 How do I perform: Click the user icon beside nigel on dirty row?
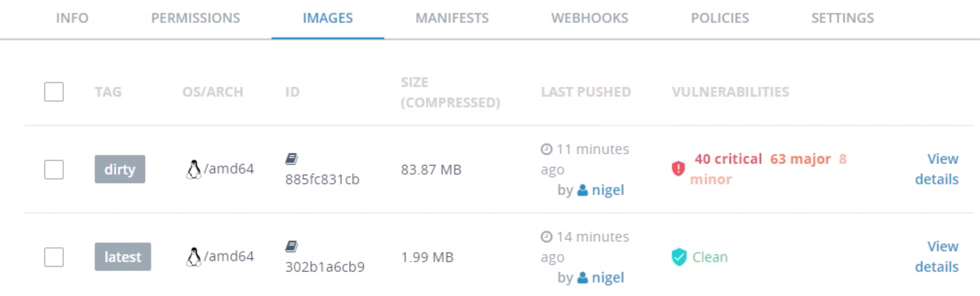pos(582,190)
